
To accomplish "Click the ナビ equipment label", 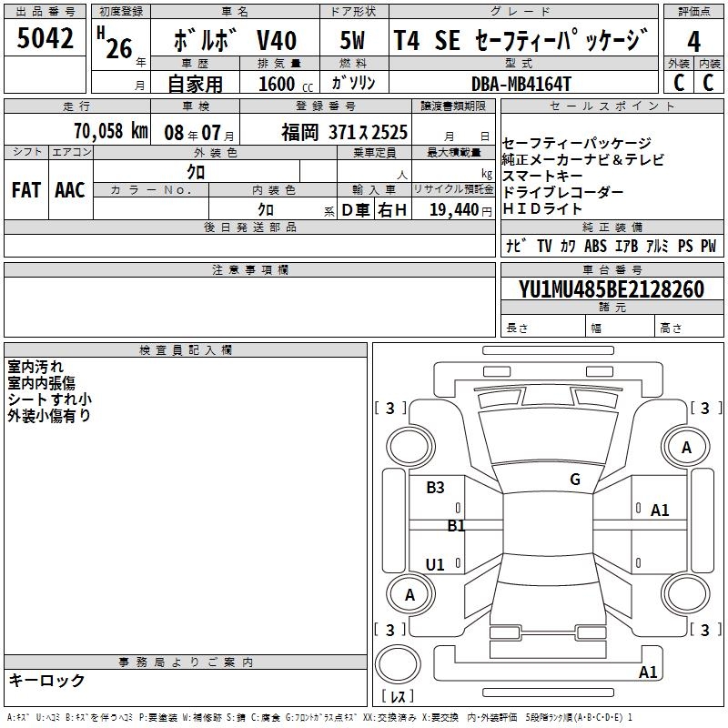I will click(516, 246).
